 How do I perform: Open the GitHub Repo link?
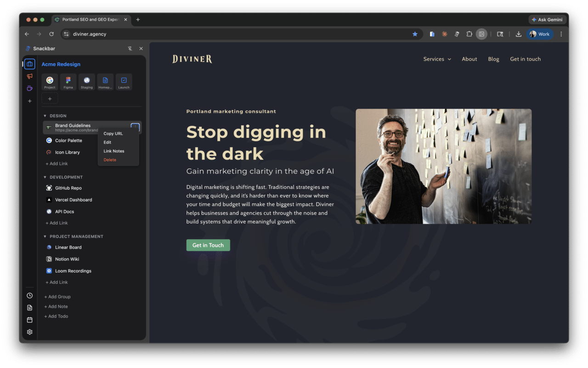[67, 188]
